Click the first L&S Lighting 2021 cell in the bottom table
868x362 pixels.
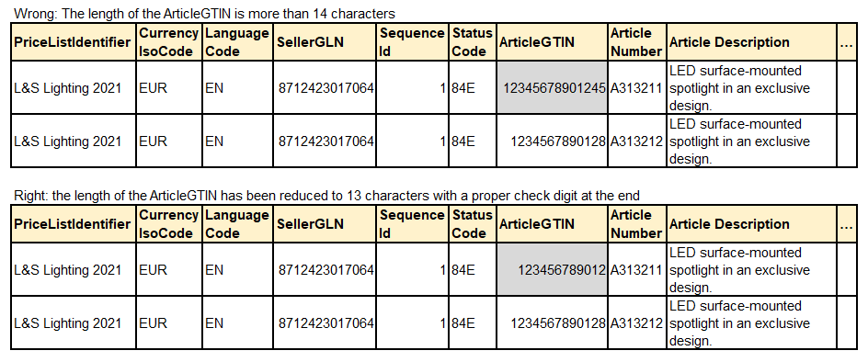pos(73,269)
